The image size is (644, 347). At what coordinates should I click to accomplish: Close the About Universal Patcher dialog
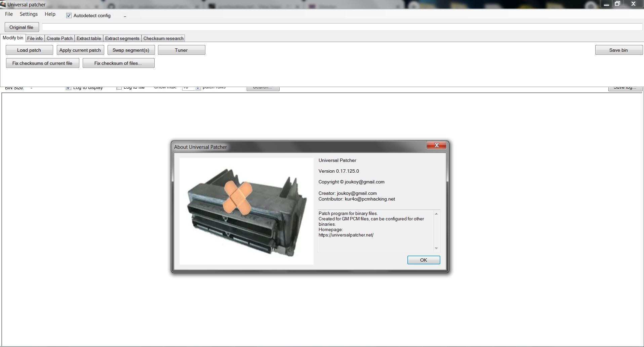(437, 145)
